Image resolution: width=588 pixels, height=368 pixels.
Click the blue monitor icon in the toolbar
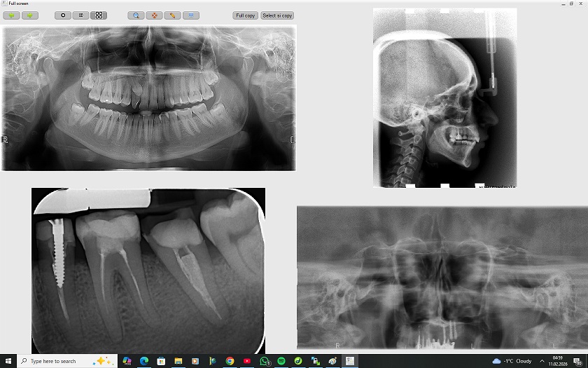coord(190,15)
